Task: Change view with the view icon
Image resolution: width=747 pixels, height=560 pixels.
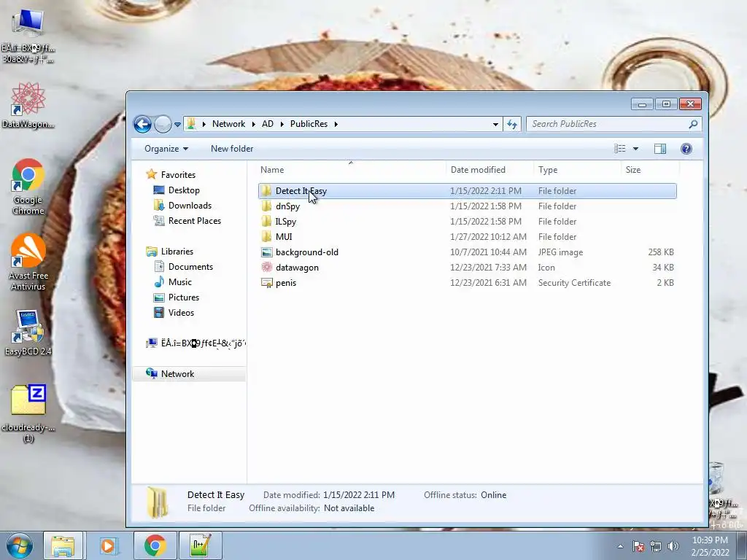Action: pos(620,149)
